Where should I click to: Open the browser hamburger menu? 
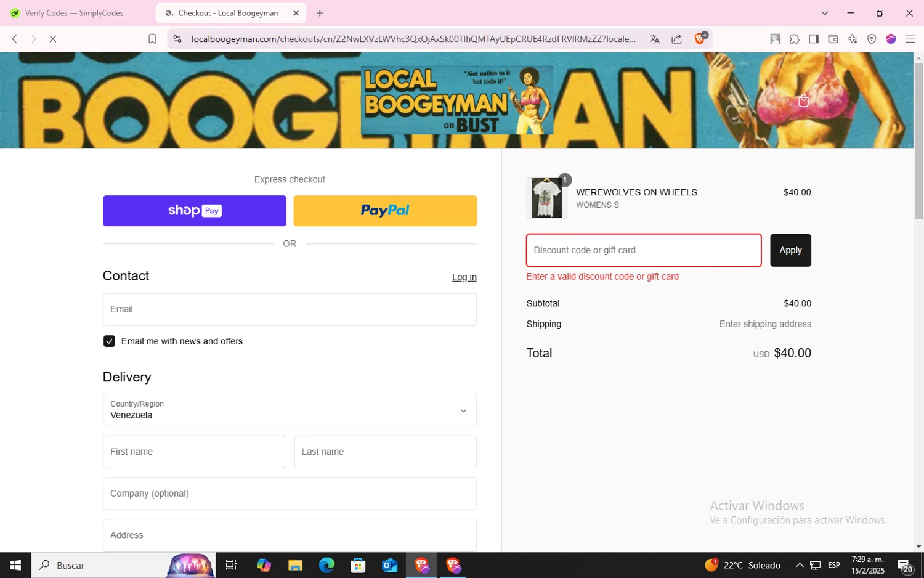click(910, 39)
